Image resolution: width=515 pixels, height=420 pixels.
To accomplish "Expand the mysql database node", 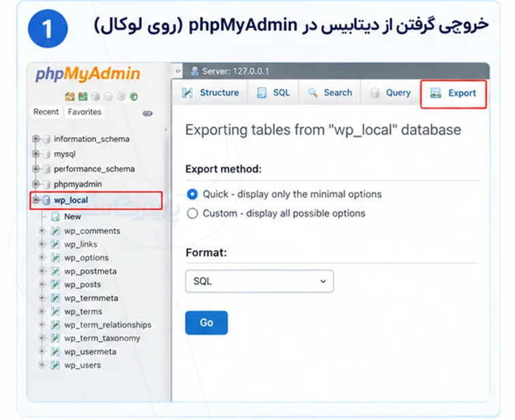I will tap(35, 153).
